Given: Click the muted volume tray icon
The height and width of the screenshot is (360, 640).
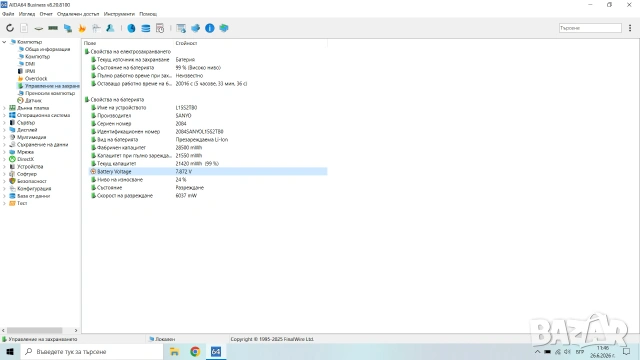Looking at the screenshot, I should [567, 351].
